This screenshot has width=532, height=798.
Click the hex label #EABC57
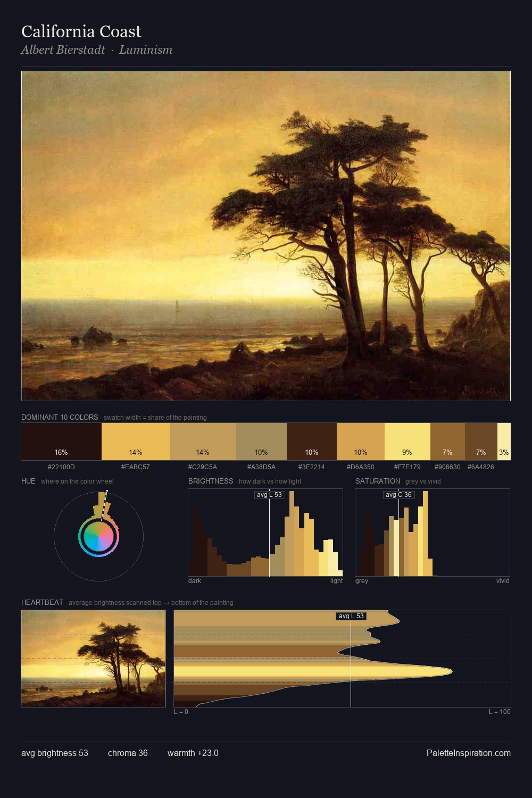136,467
